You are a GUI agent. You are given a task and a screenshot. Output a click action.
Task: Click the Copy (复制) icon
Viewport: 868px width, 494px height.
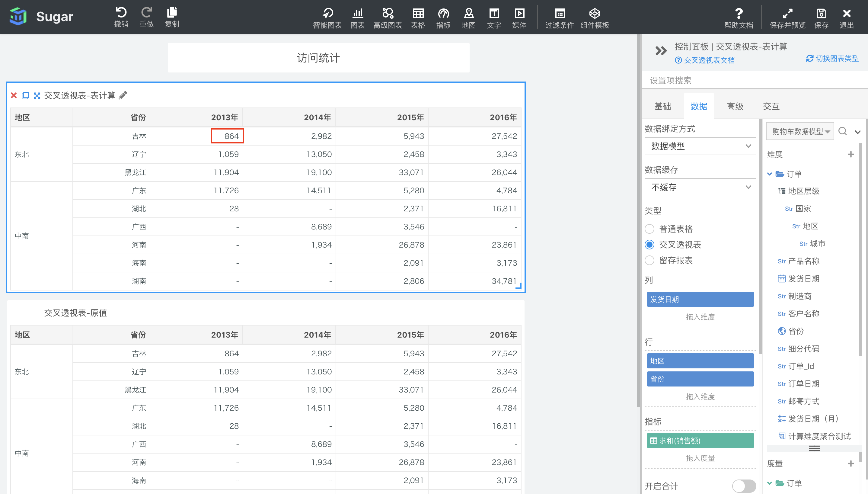pyautogui.click(x=172, y=17)
